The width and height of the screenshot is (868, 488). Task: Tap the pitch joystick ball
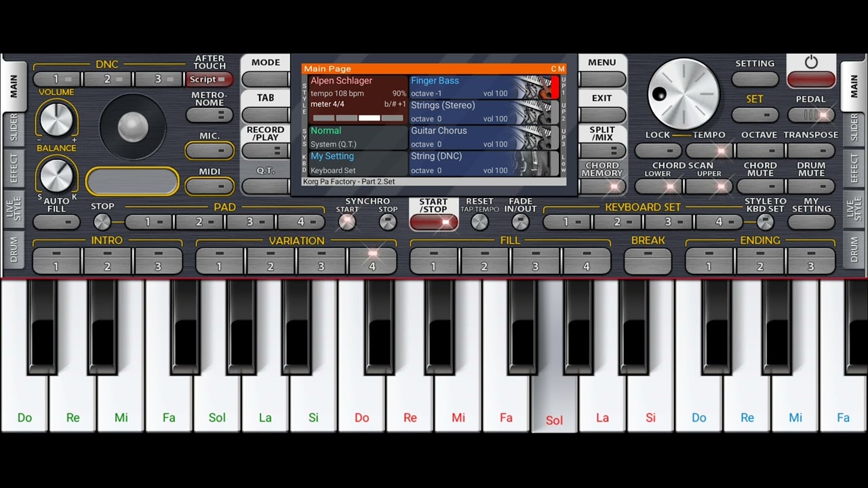tap(133, 127)
